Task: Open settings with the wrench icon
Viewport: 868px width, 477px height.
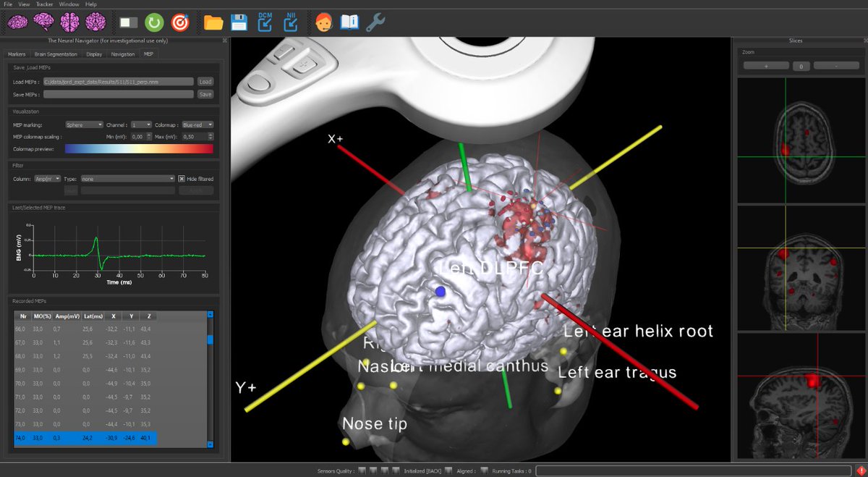Action: [375, 23]
